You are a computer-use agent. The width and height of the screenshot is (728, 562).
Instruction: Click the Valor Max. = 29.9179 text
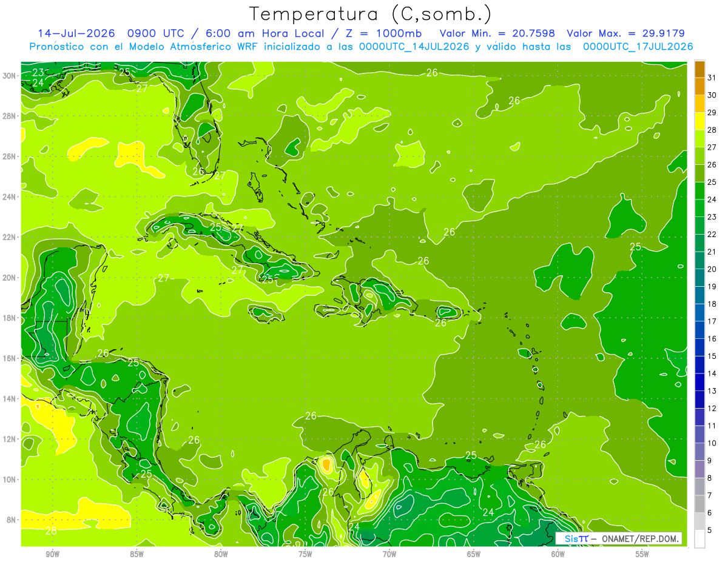(626, 33)
